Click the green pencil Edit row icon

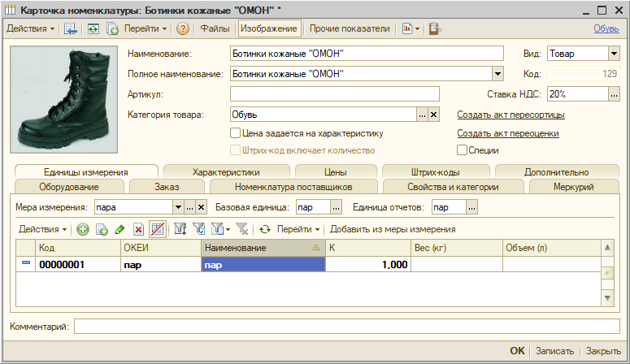click(x=120, y=230)
